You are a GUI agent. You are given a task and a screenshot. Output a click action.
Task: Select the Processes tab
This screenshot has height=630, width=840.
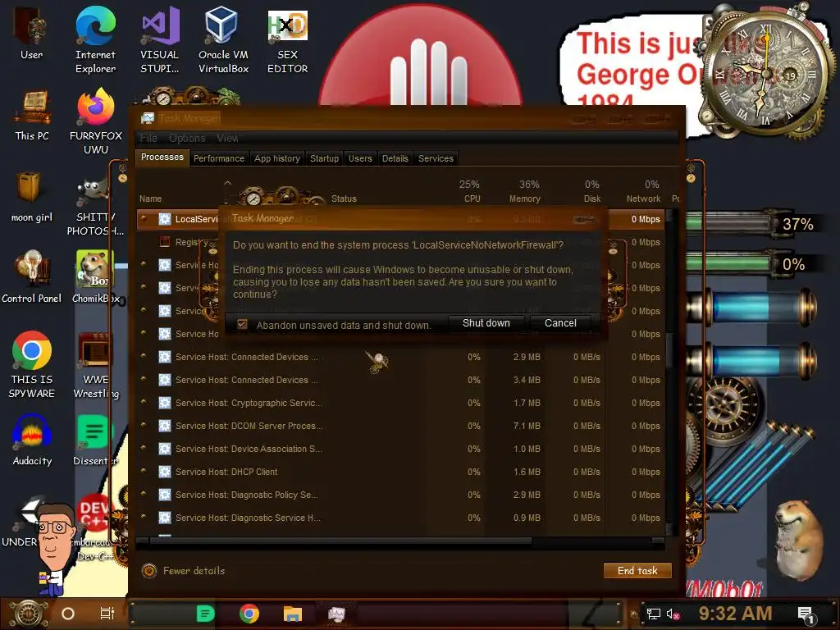click(162, 157)
